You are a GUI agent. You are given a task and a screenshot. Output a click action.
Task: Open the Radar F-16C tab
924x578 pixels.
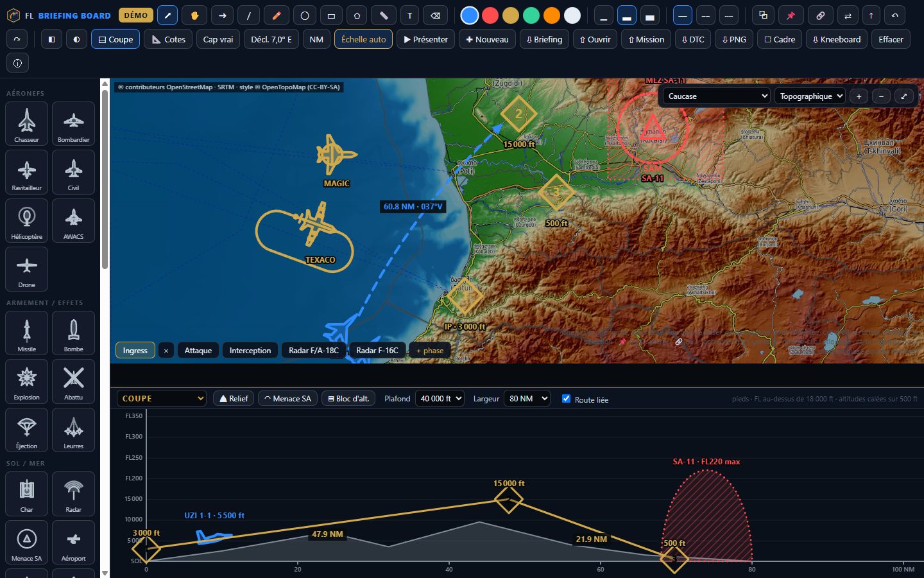(x=377, y=351)
